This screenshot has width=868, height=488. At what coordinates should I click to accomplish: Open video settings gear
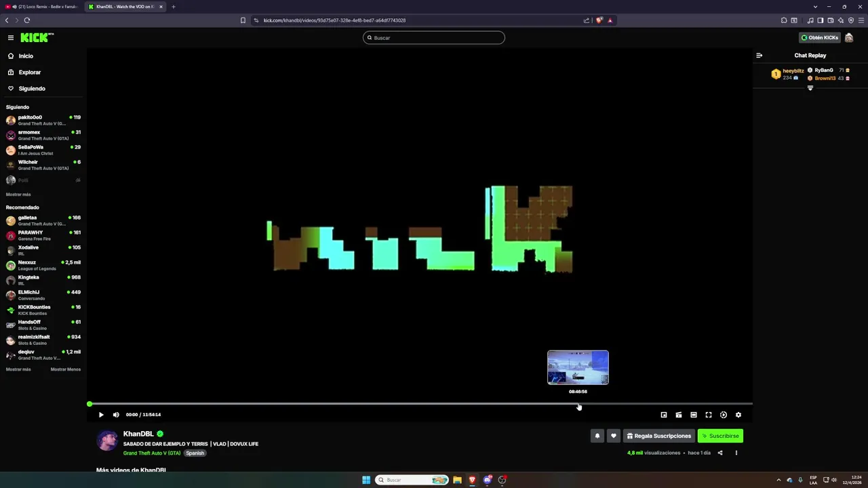point(738,415)
